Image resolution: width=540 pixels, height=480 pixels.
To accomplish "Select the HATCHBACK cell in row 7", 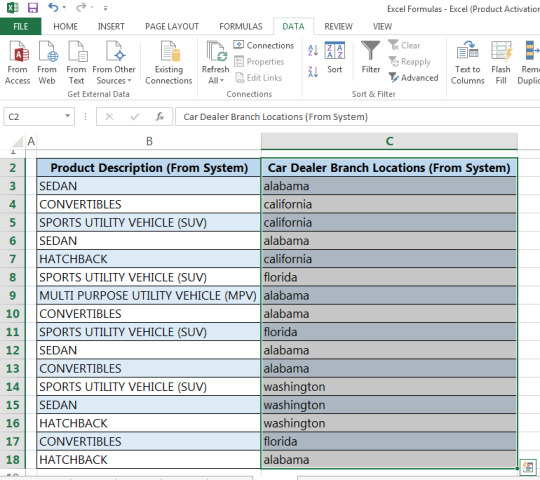I will (x=149, y=259).
